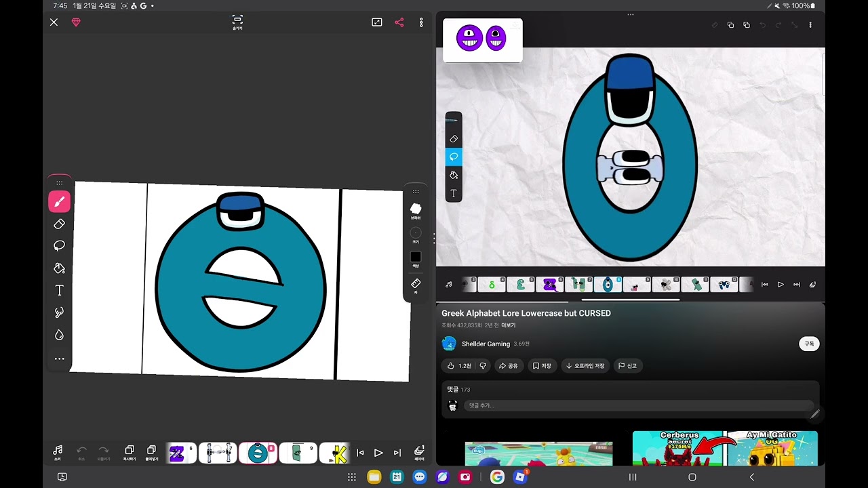Paste the copied frame
Viewport: 868px width, 488px height.
click(151, 452)
